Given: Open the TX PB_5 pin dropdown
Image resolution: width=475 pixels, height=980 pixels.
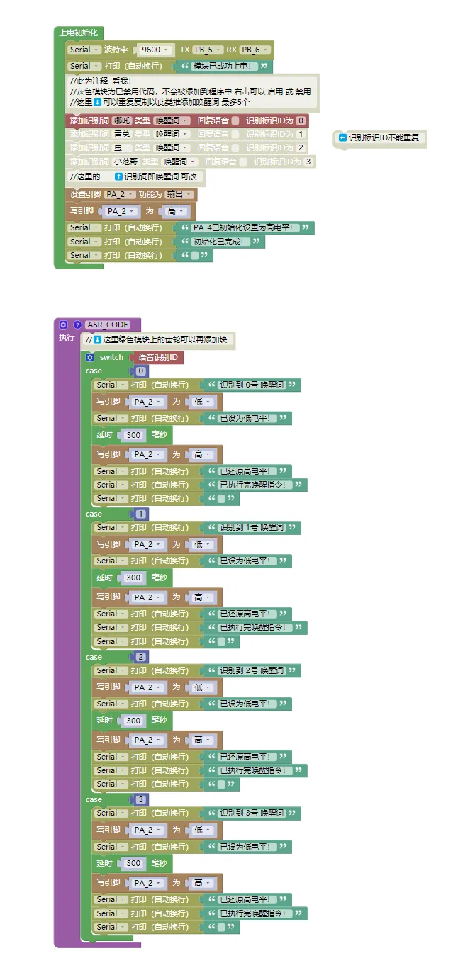Looking at the screenshot, I should coord(208,50).
